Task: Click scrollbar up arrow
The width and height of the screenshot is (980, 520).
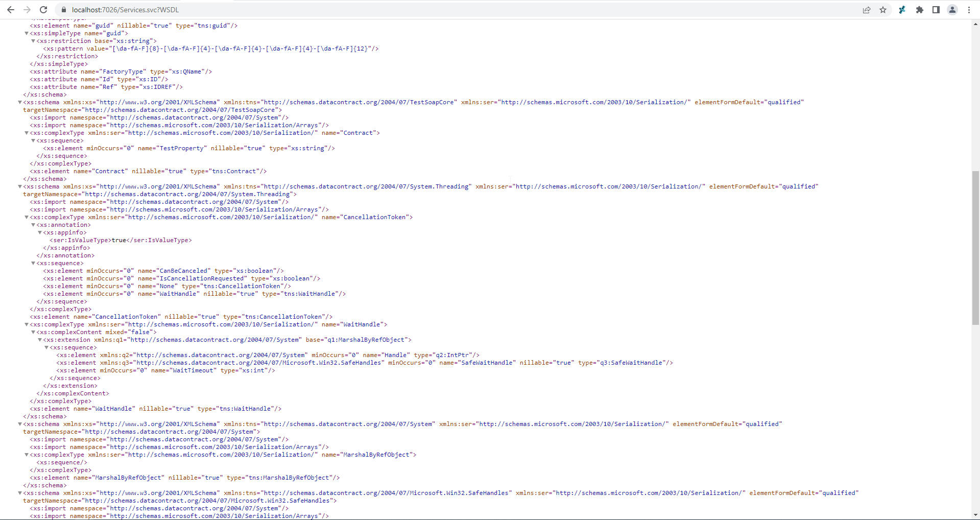Action: [x=975, y=23]
